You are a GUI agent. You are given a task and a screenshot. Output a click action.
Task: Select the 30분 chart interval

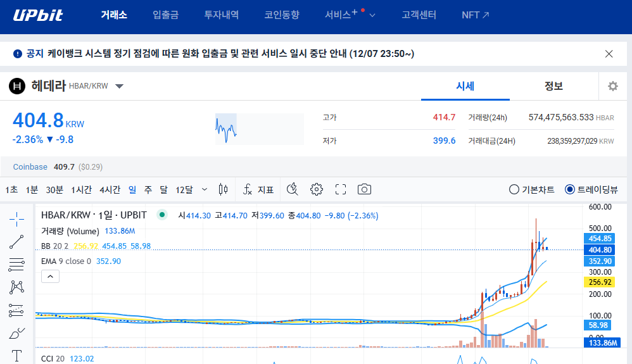pyautogui.click(x=54, y=189)
